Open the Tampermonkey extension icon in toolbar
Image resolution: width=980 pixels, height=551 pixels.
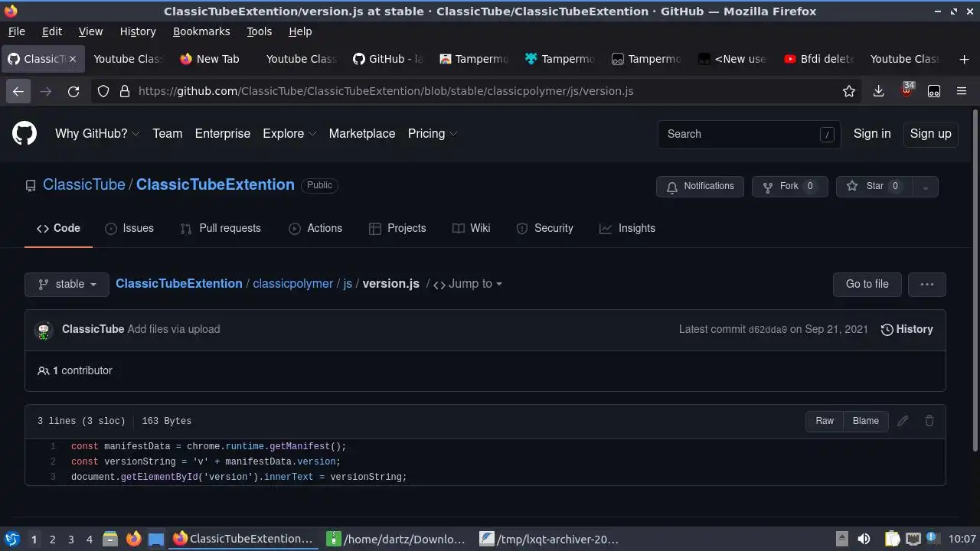pyautogui.click(x=934, y=91)
